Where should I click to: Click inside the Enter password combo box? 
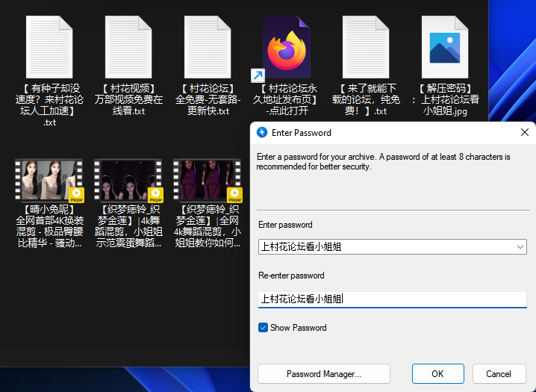(384, 247)
